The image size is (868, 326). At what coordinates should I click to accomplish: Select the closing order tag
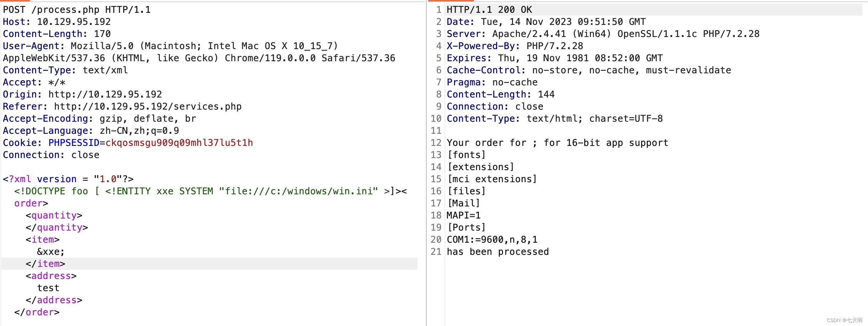tap(37, 312)
